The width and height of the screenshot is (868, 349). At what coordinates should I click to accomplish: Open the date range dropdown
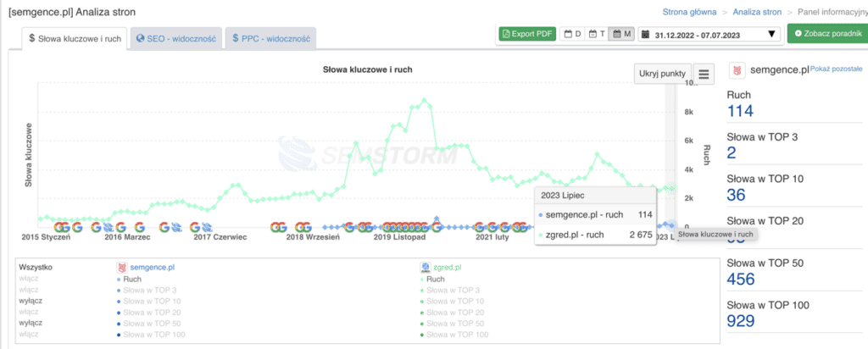click(x=709, y=34)
